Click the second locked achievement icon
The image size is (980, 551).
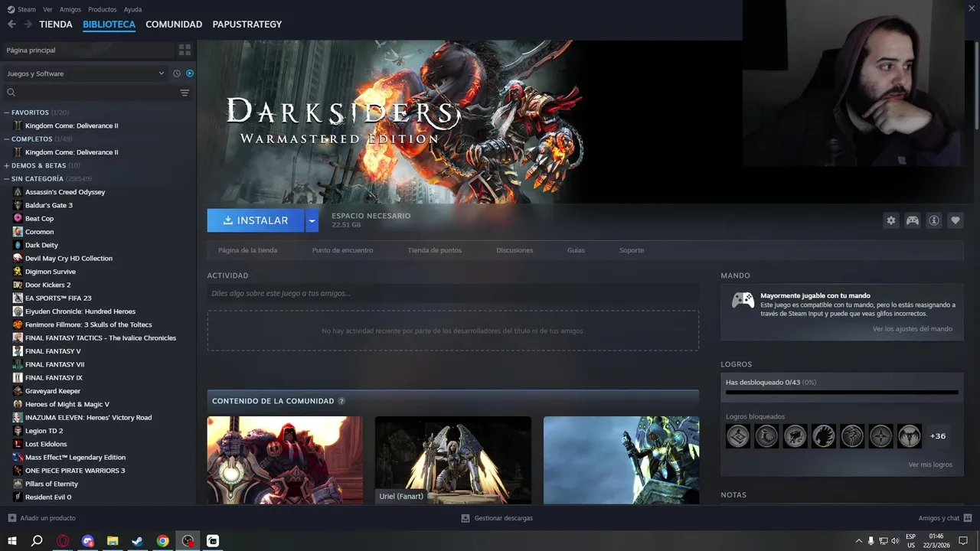pyautogui.click(x=766, y=436)
